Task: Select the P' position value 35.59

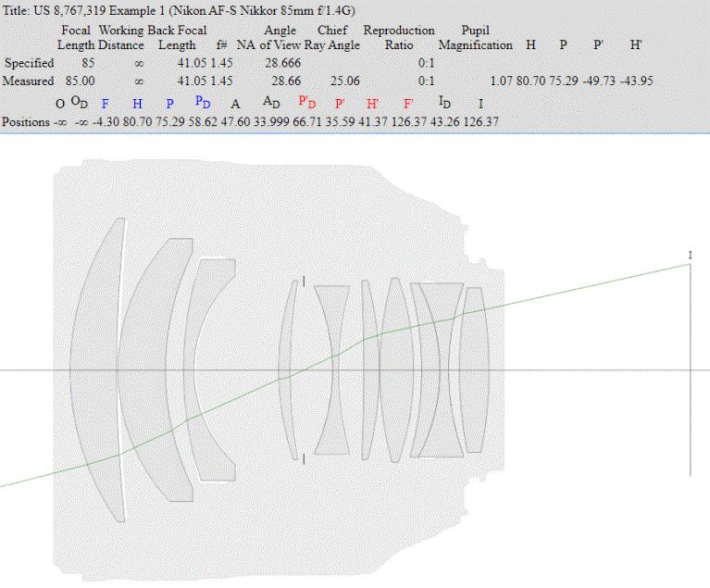Action: 340,122
